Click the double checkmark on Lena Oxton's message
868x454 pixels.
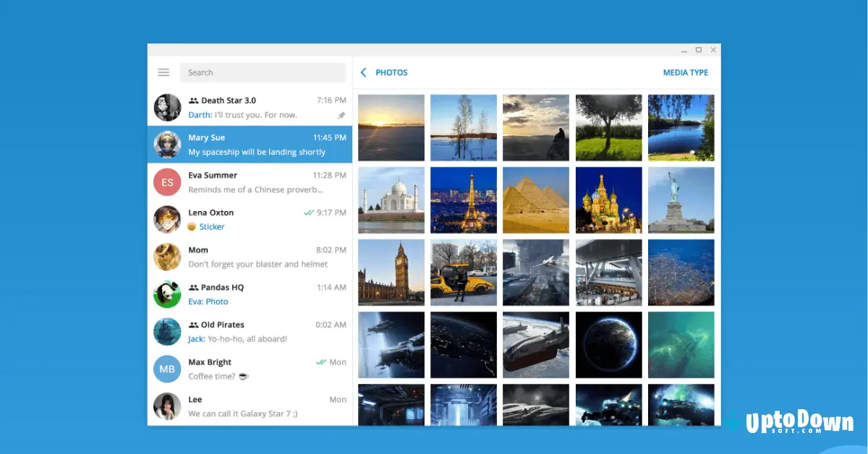pos(308,213)
